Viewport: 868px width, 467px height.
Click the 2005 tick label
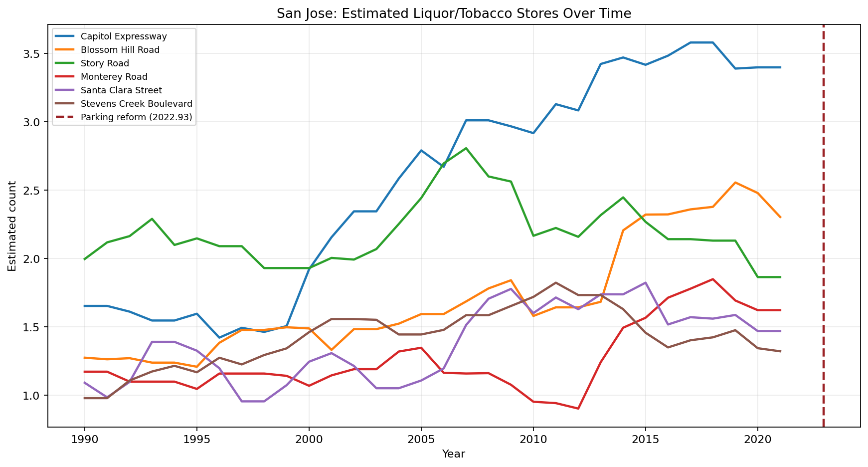point(421,438)
